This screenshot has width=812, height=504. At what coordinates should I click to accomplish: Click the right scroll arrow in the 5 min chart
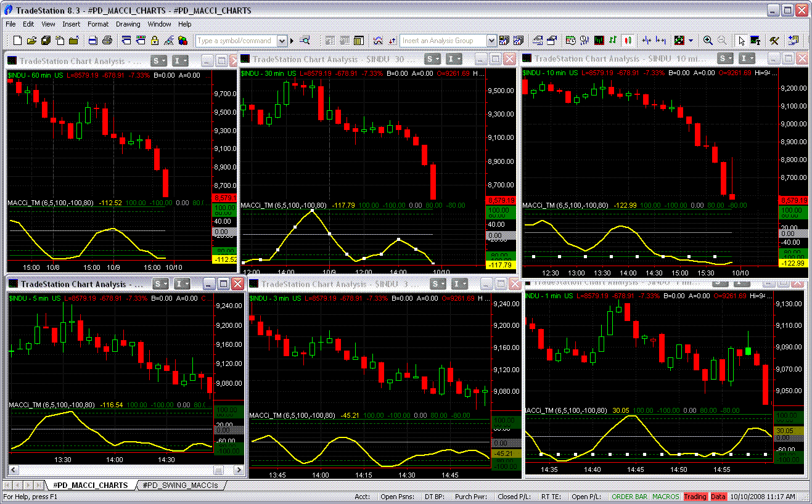239,470
